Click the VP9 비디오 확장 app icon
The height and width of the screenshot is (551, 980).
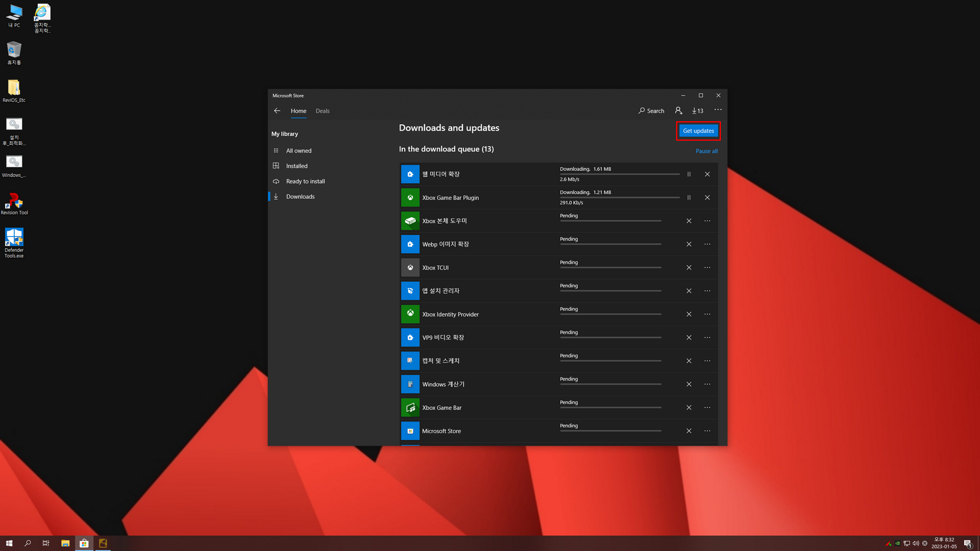click(x=410, y=337)
